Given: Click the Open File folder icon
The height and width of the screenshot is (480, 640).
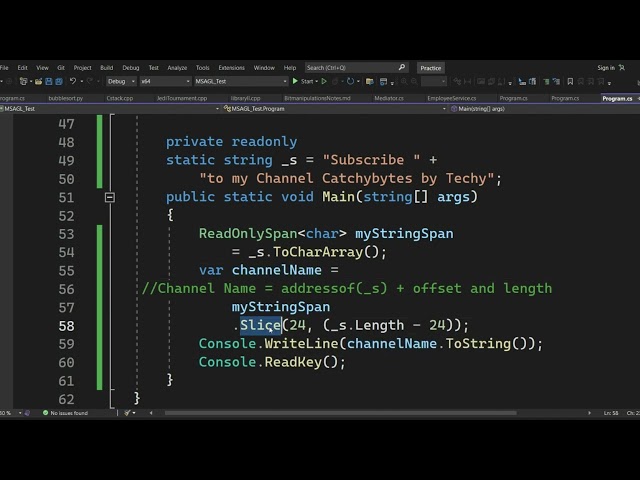Looking at the screenshot, I should point(38,82).
